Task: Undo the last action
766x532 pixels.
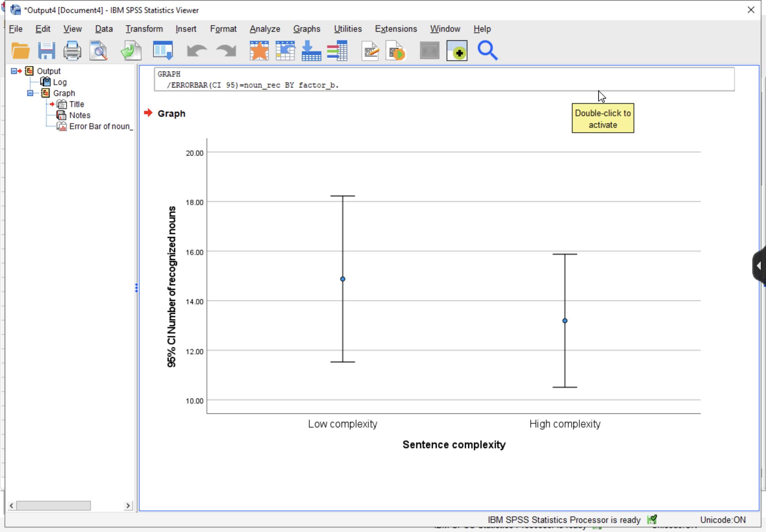Action: point(196,50)
